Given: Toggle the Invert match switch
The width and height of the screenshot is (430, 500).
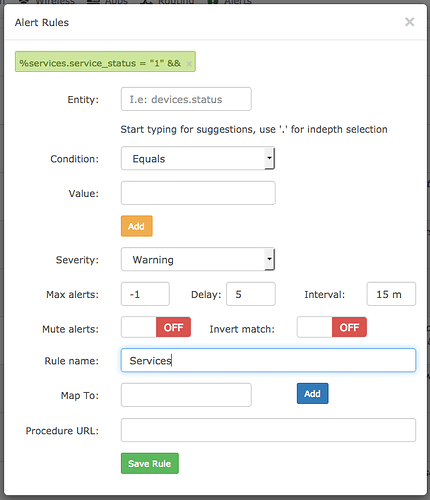Looking at the screenshot, I should [x=332, y=327].
